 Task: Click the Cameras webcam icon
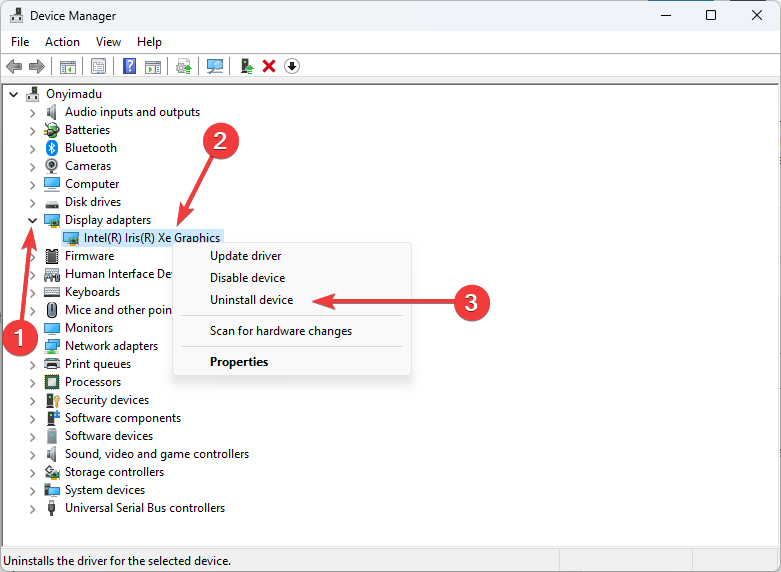[52, 166]
